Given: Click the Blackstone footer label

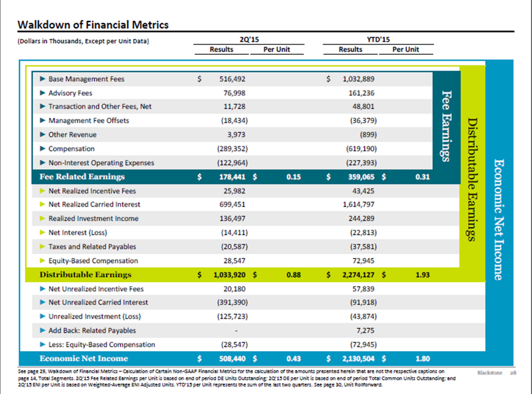Looking at the screenshot, I should tap(490, 373).
